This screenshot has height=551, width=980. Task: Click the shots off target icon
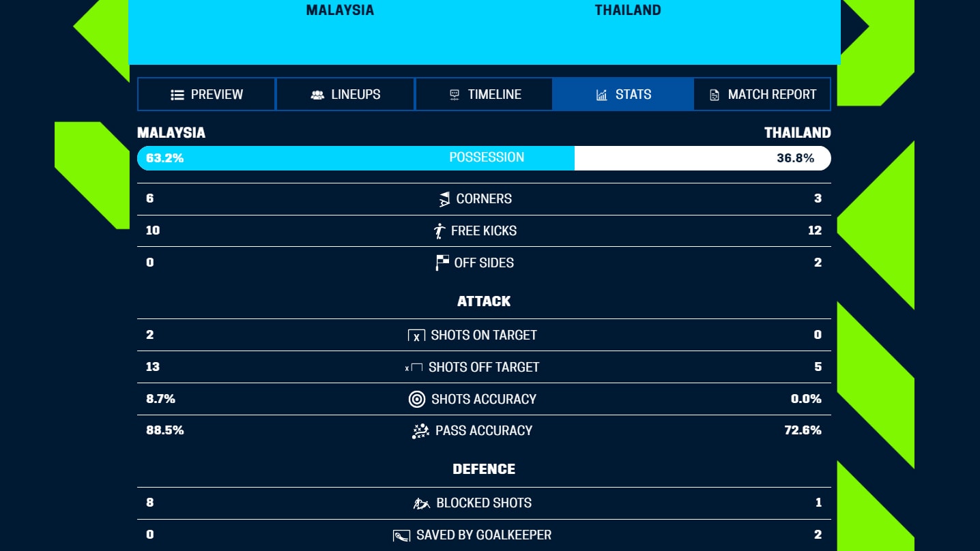[414, 368]
